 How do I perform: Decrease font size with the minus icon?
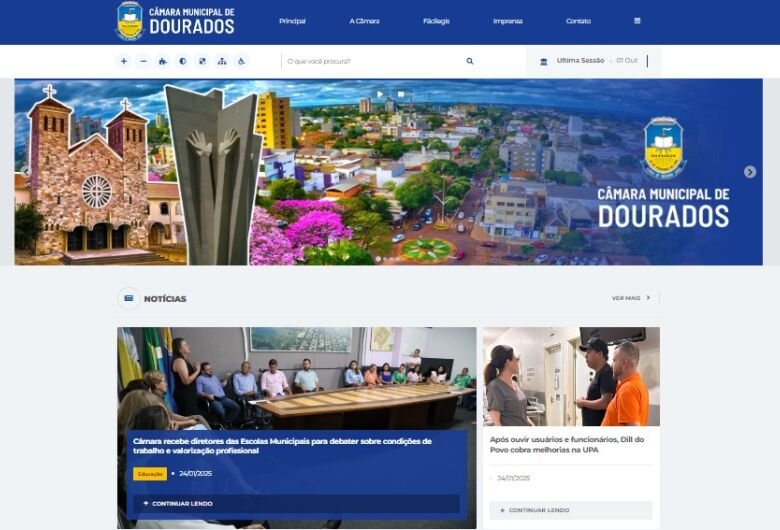(143, 61)
